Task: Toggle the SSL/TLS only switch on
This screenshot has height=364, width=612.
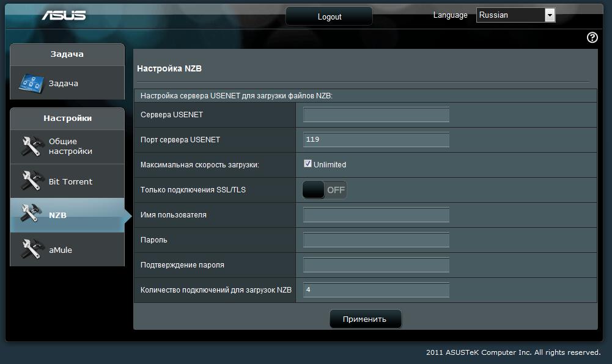Action: coord(325,190)
